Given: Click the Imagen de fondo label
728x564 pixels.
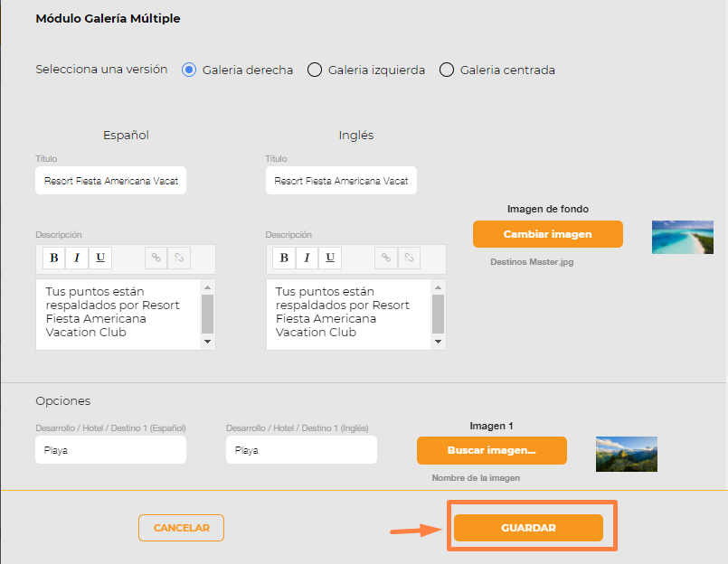Looking at the screenshot, I should pyautogui.click(x=548, y=209).
